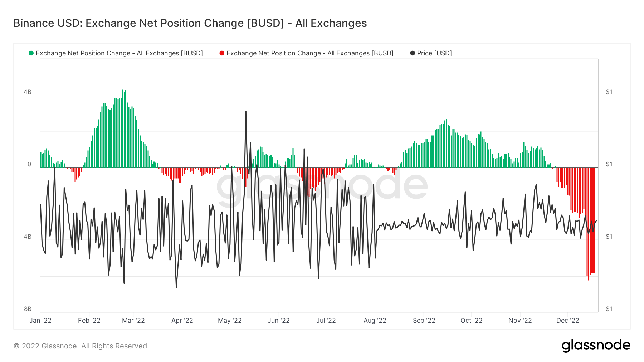Click the 4B y-axis label
Image resolution: width=644 pixels, height=362 pixels.
tap(28, 92)
